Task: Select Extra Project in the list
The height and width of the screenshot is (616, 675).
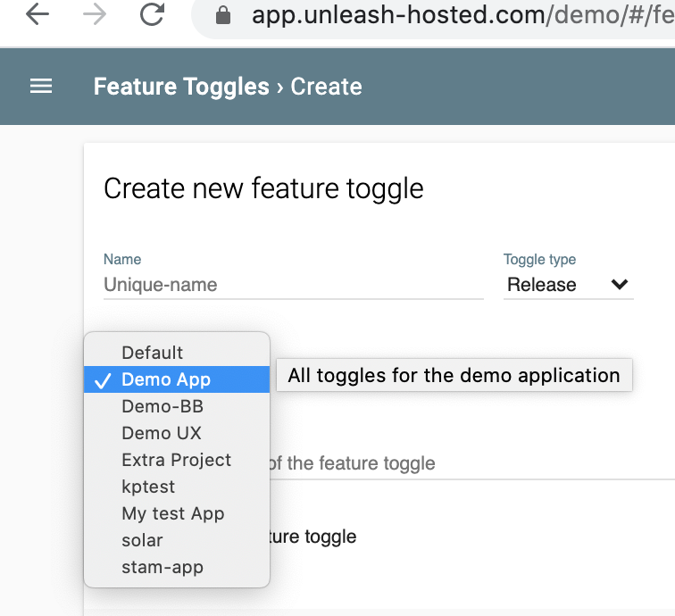Action: 177,460
